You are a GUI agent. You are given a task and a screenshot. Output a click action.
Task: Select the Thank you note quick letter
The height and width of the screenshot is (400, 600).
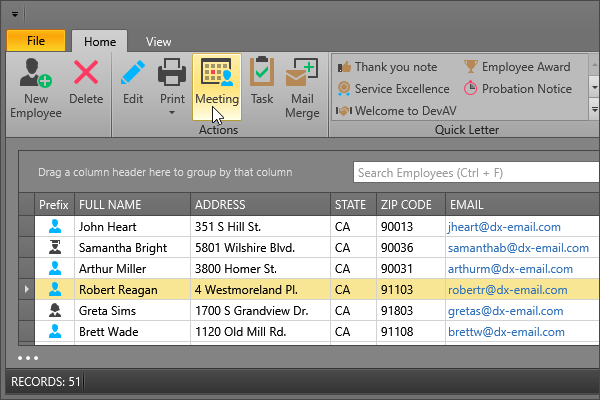pos(388,67)
